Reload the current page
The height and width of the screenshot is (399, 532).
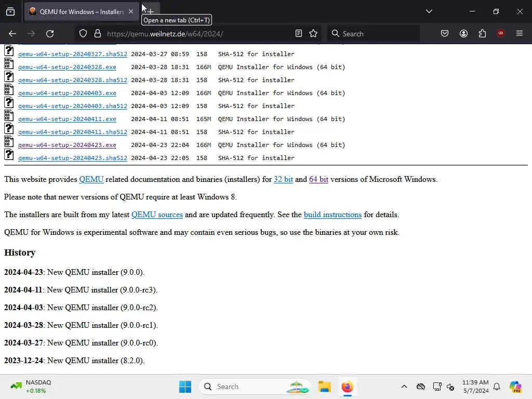50,34
